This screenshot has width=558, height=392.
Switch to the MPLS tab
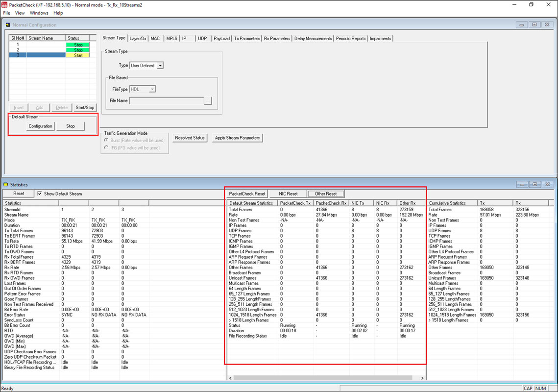pos(171,38)
